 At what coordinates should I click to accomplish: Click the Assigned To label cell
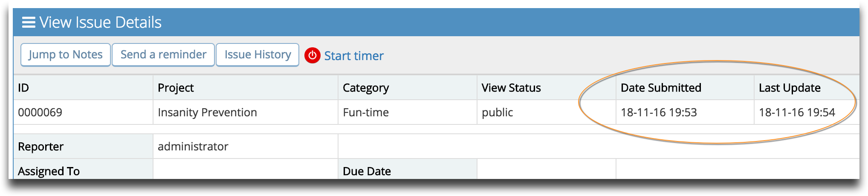point(83,169)
